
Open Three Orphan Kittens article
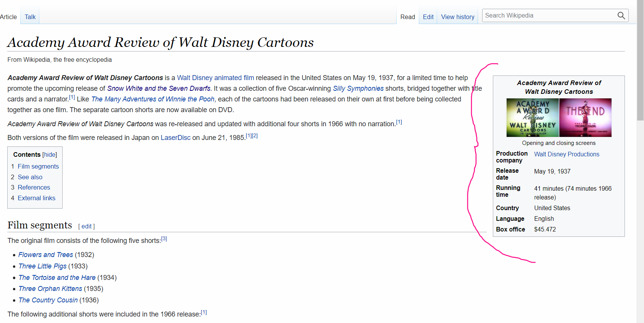pyautogui.click(x=50, y=289)
